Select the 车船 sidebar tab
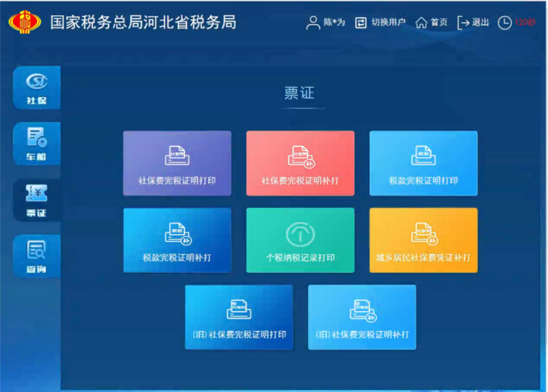 36,143
